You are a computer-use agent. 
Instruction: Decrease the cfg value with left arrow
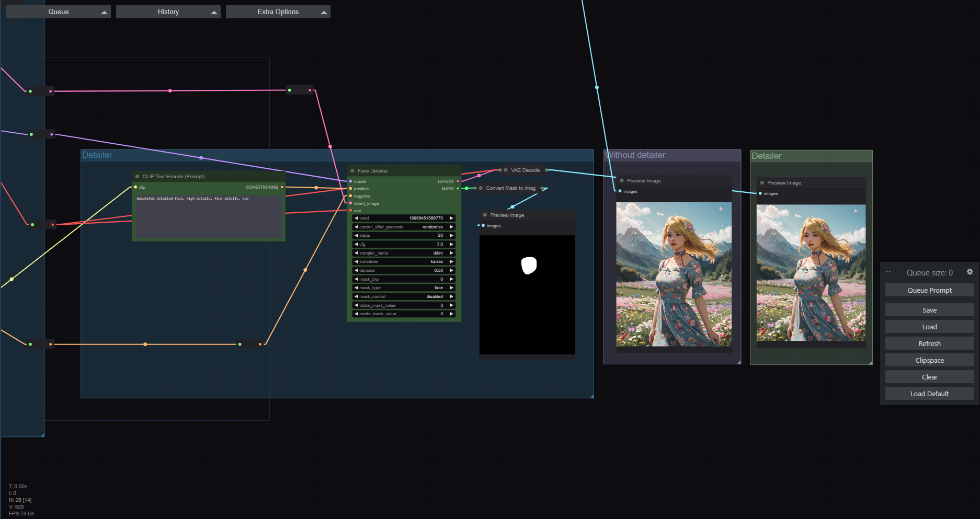pos(356,245)
